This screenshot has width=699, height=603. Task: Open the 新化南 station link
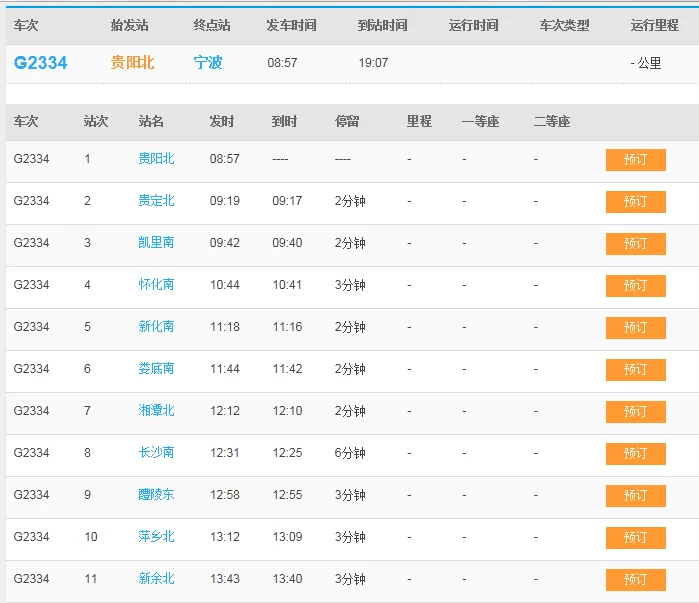(156, 327)
